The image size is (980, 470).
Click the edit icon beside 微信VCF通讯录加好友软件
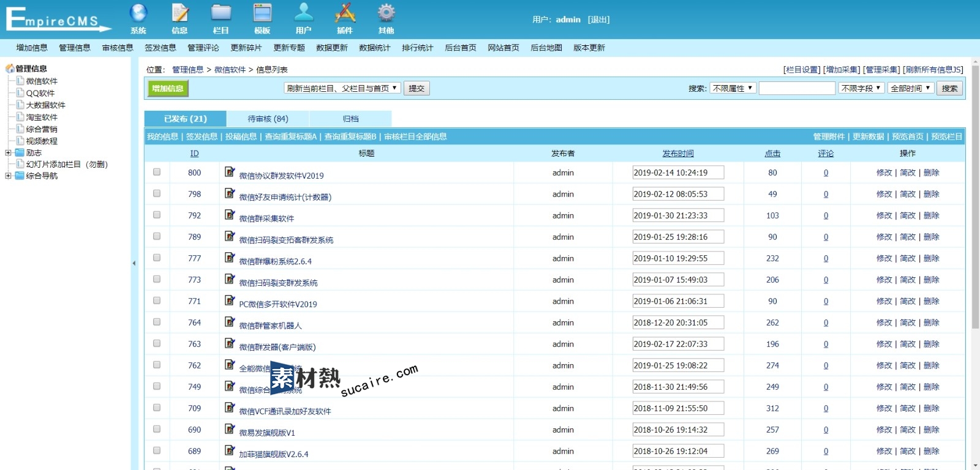click(x=230, y=408)
